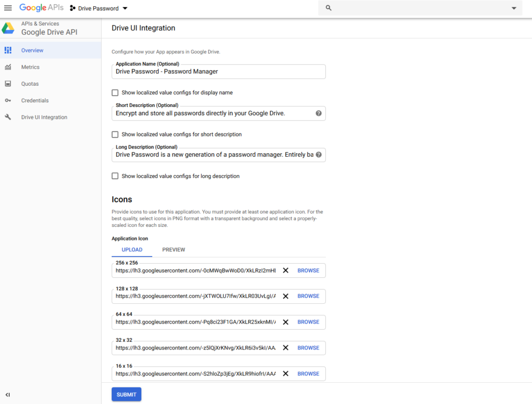Enable localized value configs for long description

pos(115,176)
